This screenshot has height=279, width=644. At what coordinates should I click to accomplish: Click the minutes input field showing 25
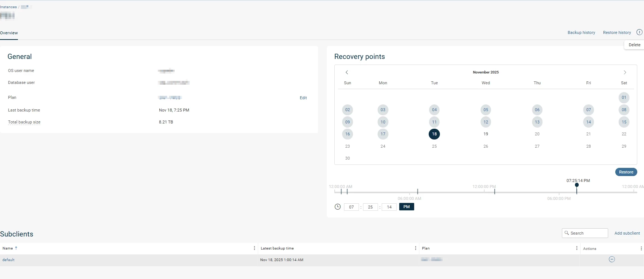pos(371,207)
